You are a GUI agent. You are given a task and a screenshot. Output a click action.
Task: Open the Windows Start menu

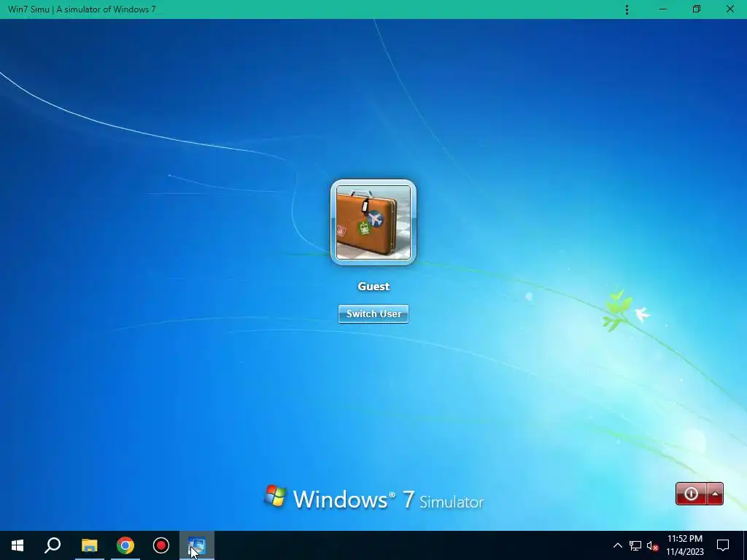coord(18,545)
